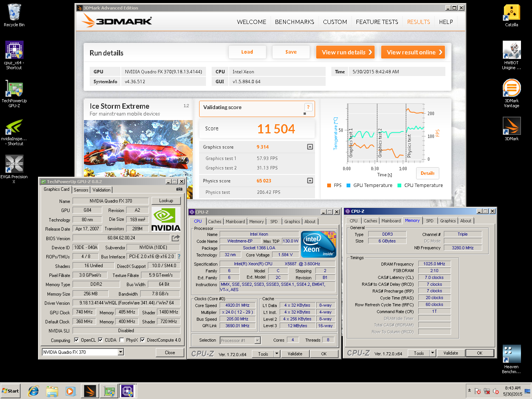Viewport: 532px width, 399px height.
Task: Toggle OpenCL checkbox in GPU-Z
Action: (x=76, y=340)
